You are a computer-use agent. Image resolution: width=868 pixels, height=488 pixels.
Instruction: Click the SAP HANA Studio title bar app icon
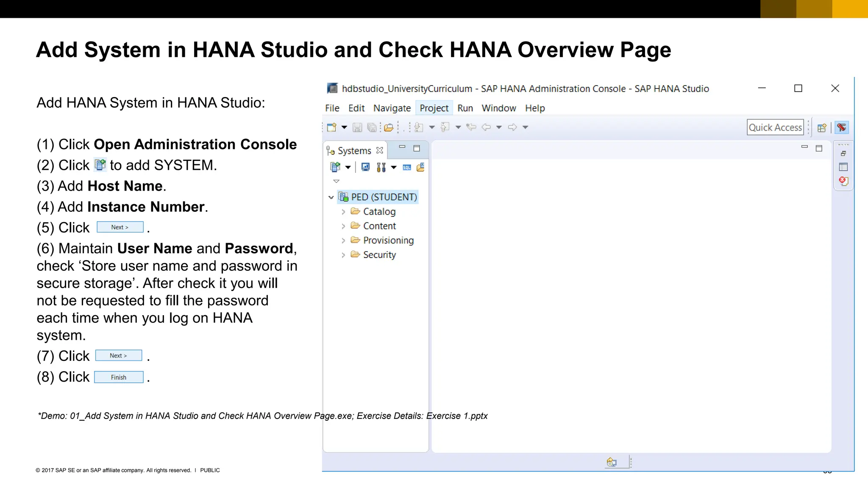click(332, 88)
